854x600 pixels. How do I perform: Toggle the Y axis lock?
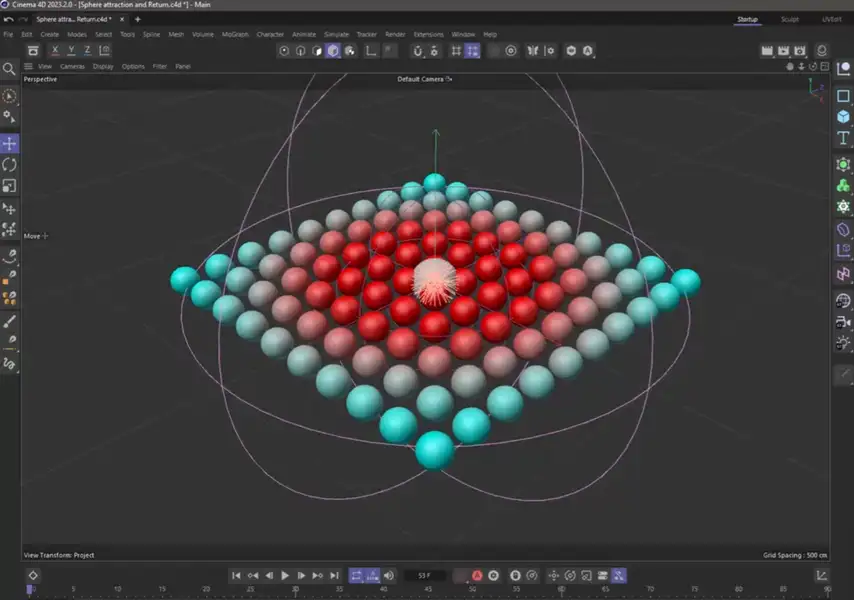point(71,50)
